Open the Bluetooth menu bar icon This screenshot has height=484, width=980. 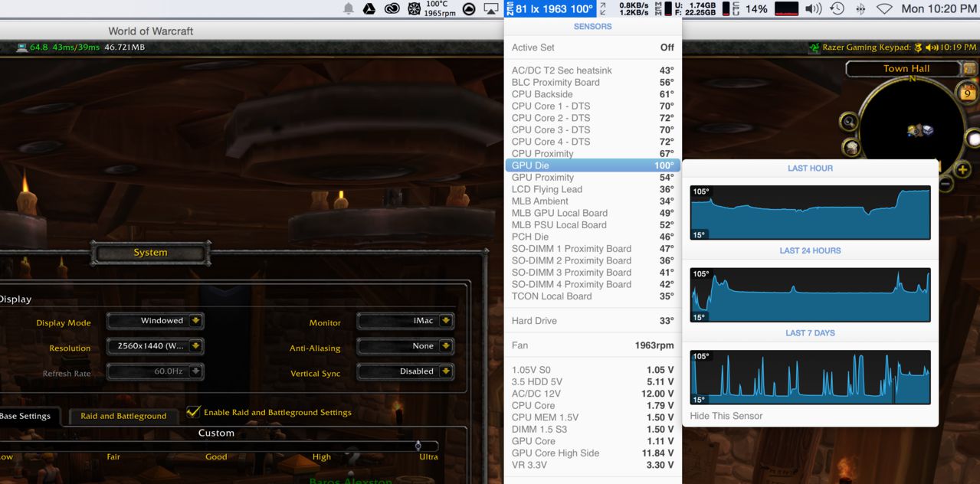(860, 9)
